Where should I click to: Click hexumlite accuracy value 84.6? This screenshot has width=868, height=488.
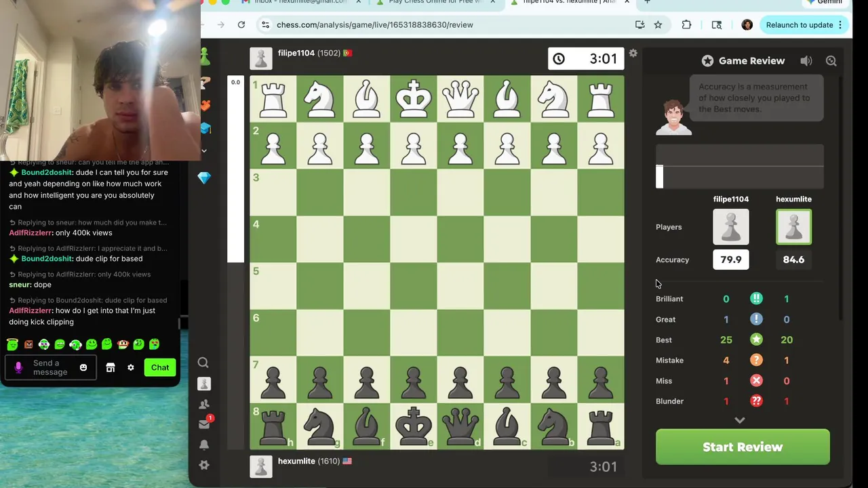click(x=793, y=260)
